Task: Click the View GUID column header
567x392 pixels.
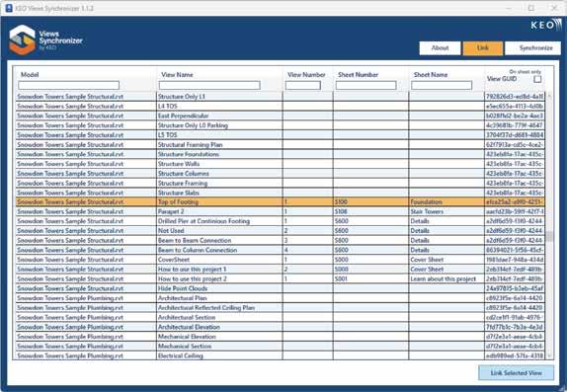Action: (502, 79)
